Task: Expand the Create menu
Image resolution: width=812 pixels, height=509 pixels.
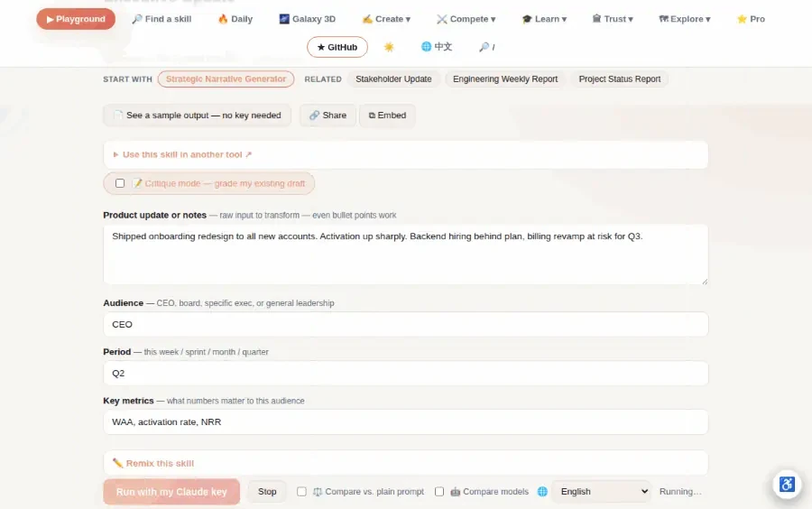Action: pos(386,19)
